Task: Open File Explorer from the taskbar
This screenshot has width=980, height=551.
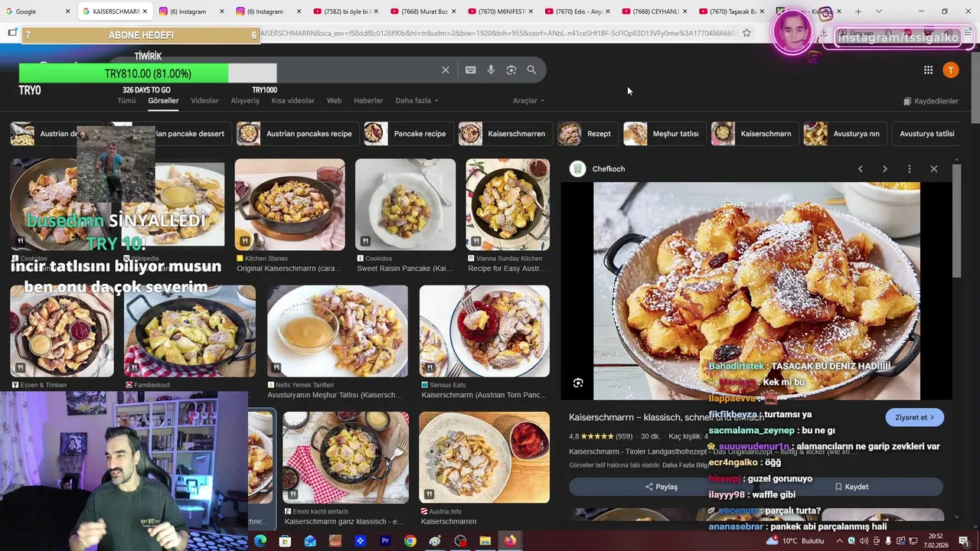Action: click(485, 541)
